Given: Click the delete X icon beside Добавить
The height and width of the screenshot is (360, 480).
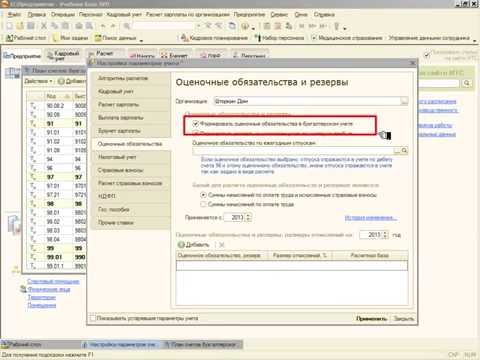Looking at the screenshot, I should [222, 245].
